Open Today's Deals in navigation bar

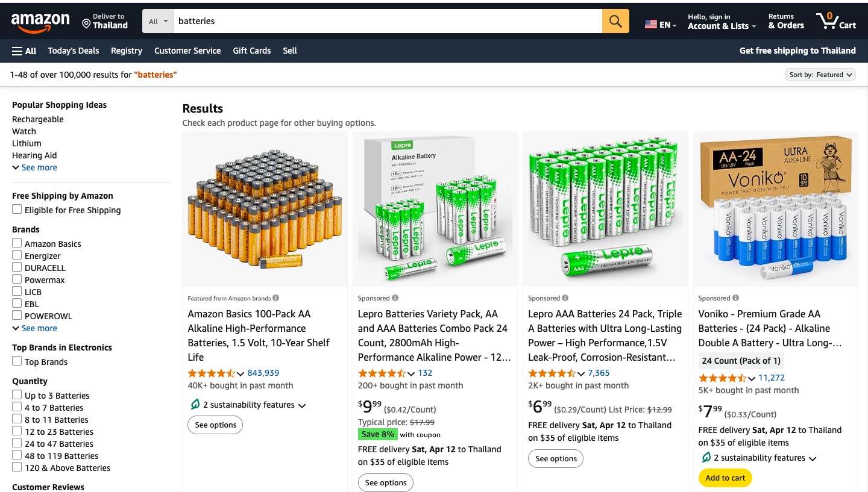74,51
